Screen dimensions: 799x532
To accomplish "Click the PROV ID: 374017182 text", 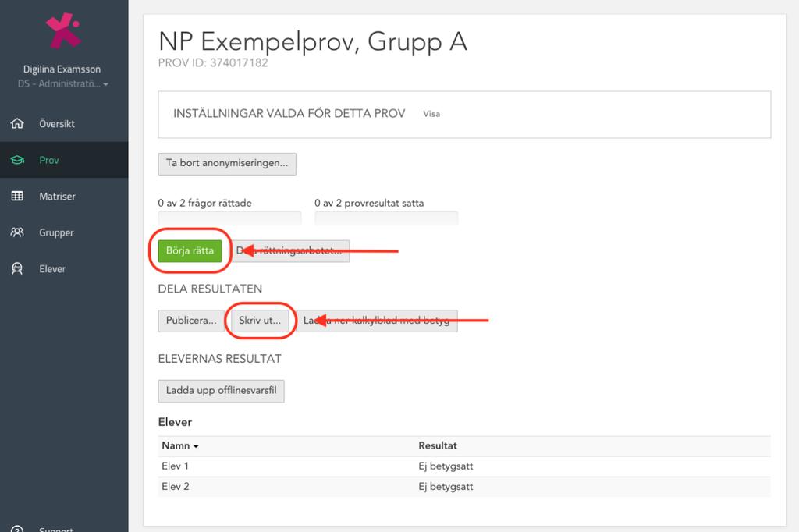I will [213, 62].
